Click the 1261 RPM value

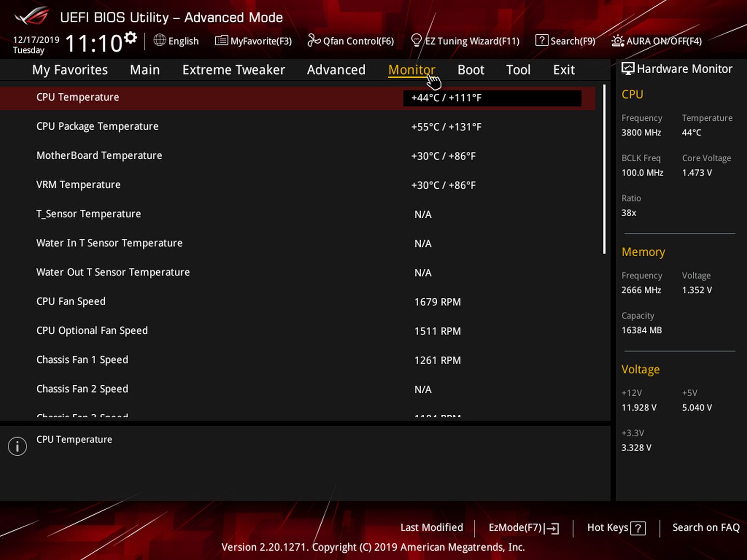tap(437, 360)
